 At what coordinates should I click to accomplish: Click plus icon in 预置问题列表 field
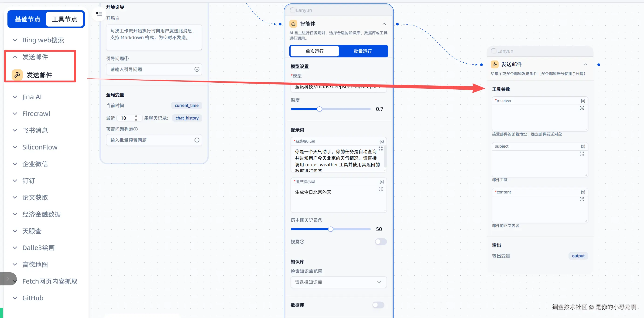tap(197, 140)
